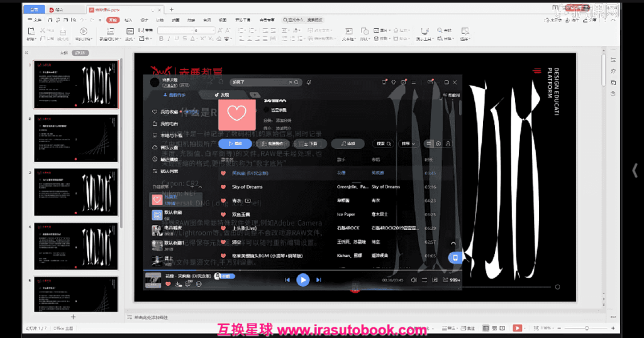The height and width of the screenshot is (338, 644).
Task: Open more options in player bar
Action: [199, 284]
